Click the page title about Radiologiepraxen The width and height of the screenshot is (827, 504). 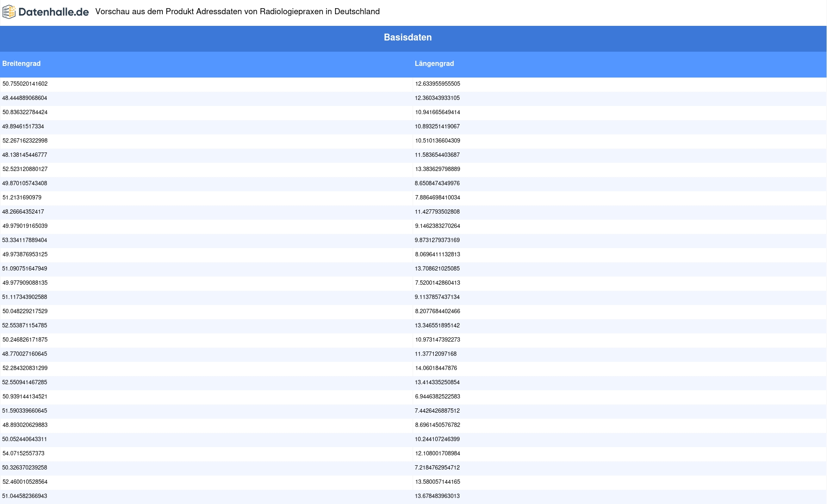coord(237,12)
